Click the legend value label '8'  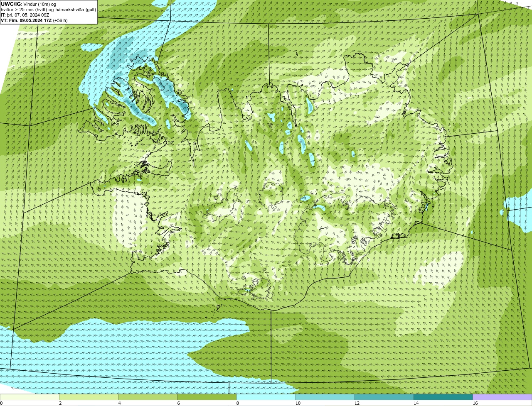[237, 403]
